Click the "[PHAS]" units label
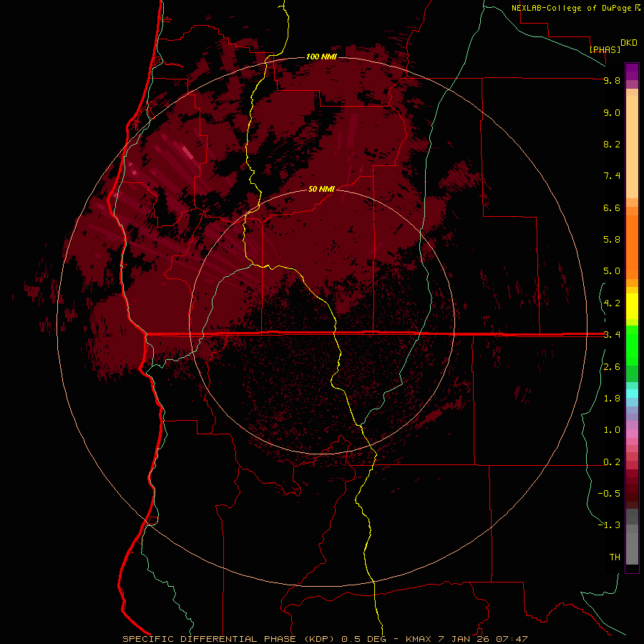644x644 pixels. coord(605,49)
